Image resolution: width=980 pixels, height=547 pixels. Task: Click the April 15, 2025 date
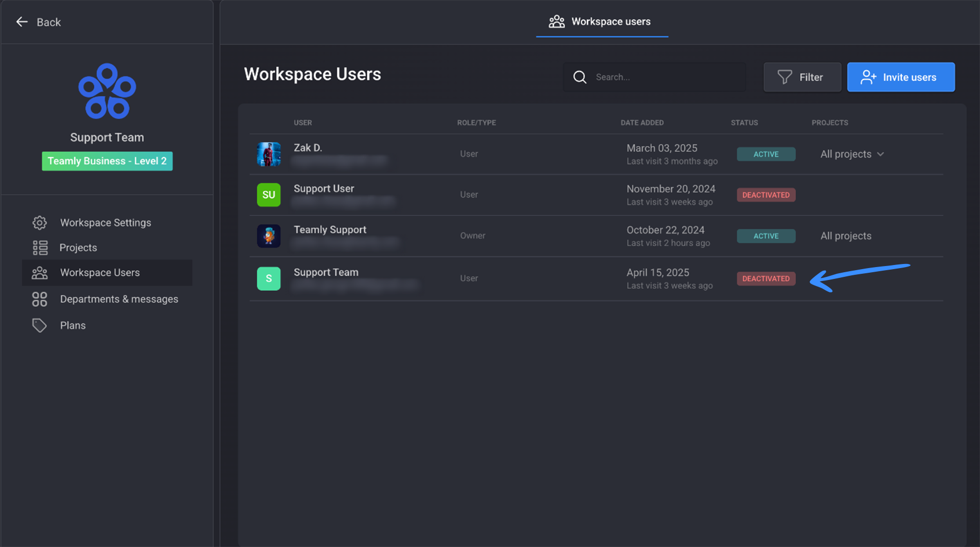click(657, 272)
